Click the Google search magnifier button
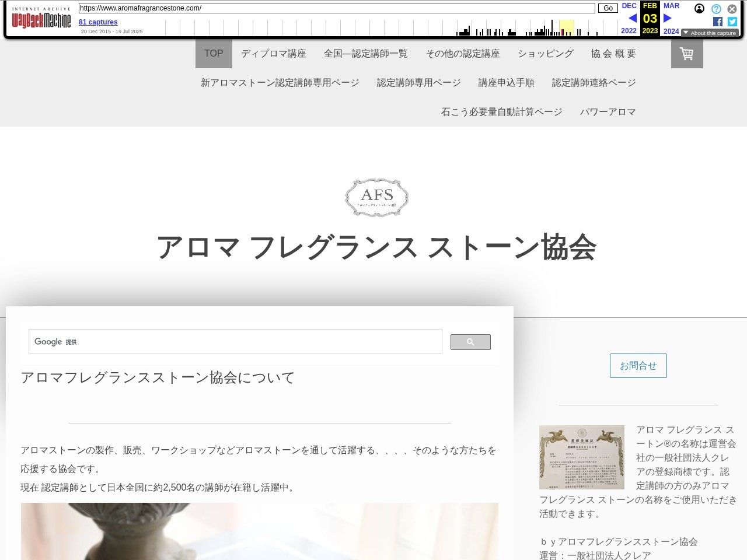The height and width of the screenshot is (560, 747). pos(470,342)
